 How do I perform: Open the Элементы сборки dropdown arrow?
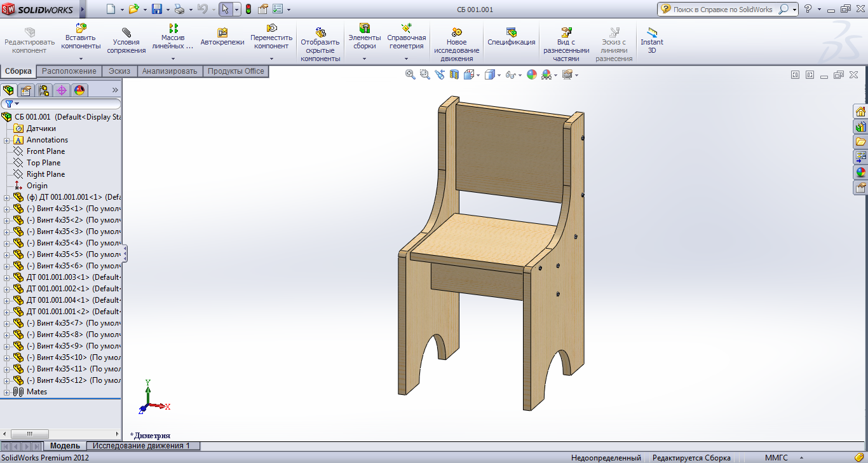[365, 59]
